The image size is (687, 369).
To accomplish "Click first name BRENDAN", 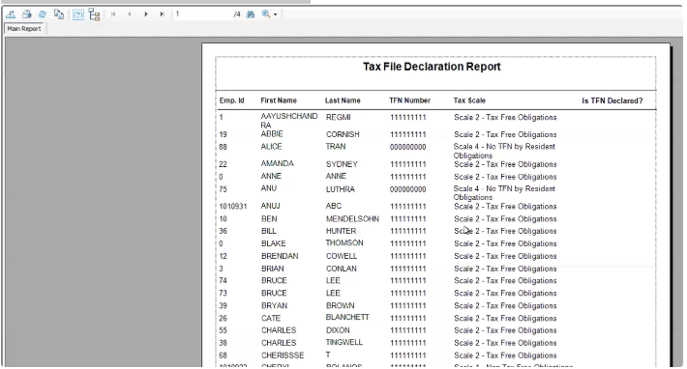I will (x=280, y=256).
